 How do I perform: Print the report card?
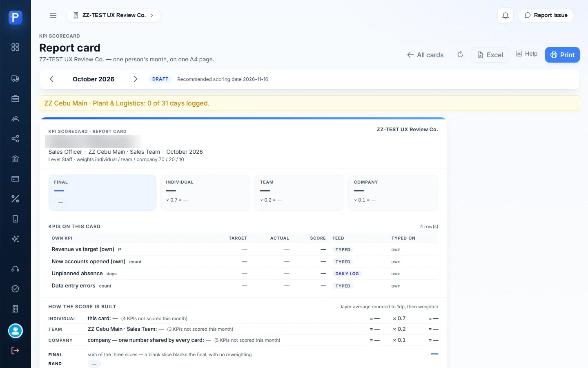tap(562, 55)
